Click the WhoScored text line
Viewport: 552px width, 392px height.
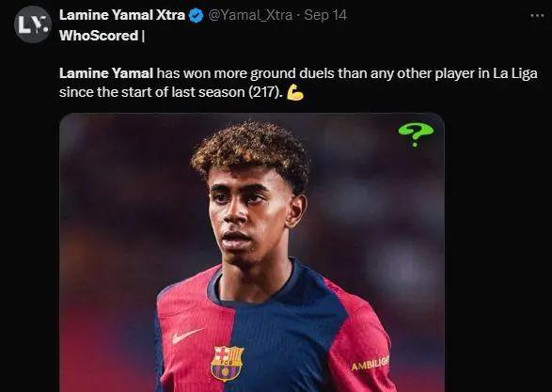(x=102, y=36)
